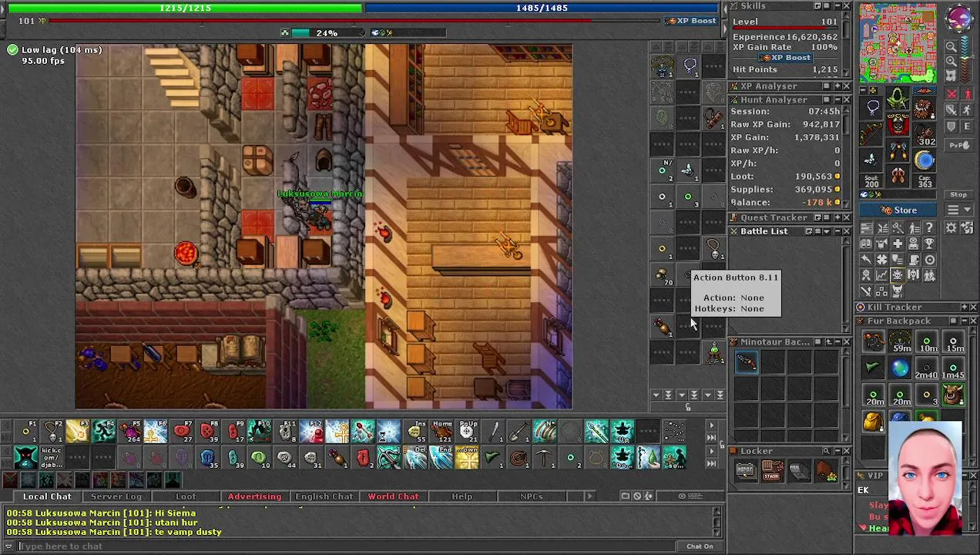The image size is (980, 555).
Task: Open the graph analytics icon
Action: [881, 274]
